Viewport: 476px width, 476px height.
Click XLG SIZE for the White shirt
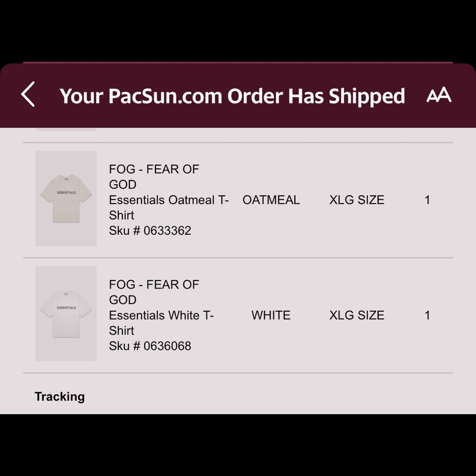pos(357,315)
